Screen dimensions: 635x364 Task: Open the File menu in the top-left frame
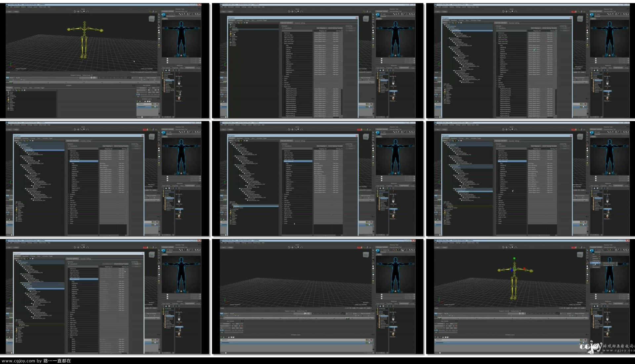click(7, 7)
